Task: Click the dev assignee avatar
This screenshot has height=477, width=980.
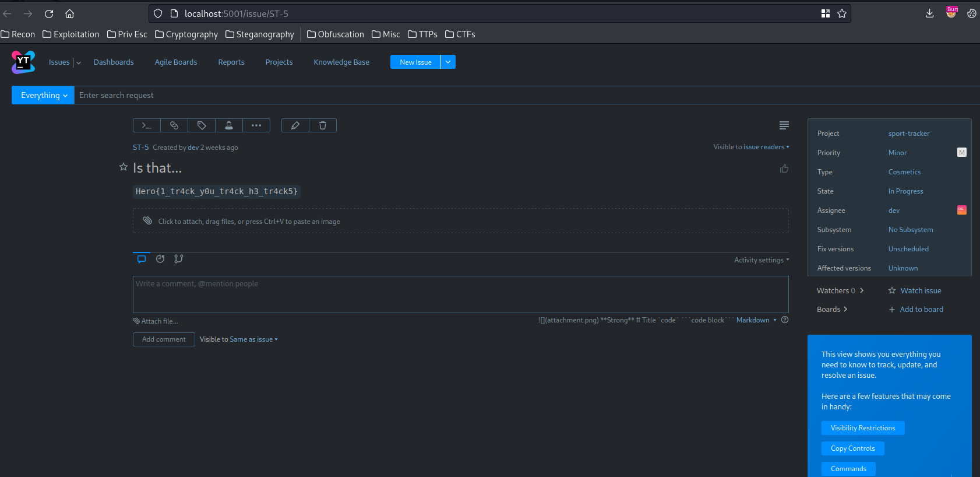Action: tap(962, 210)
